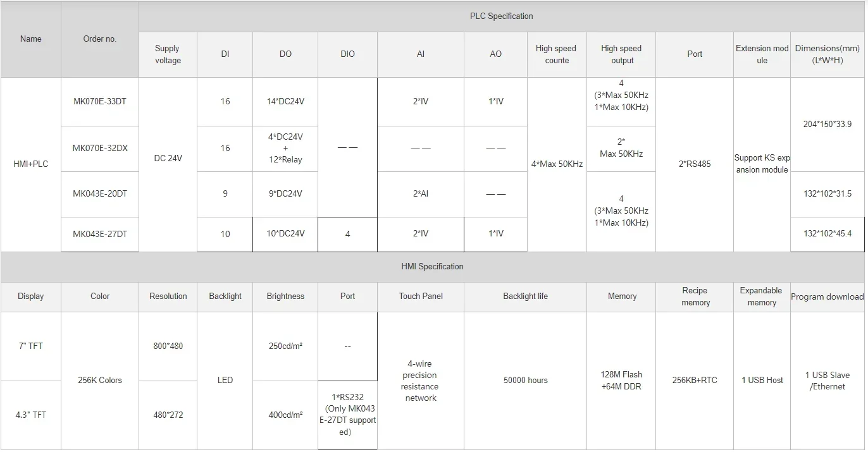
Task: Click the PLC Specification header
Action: tap(501, 16)
